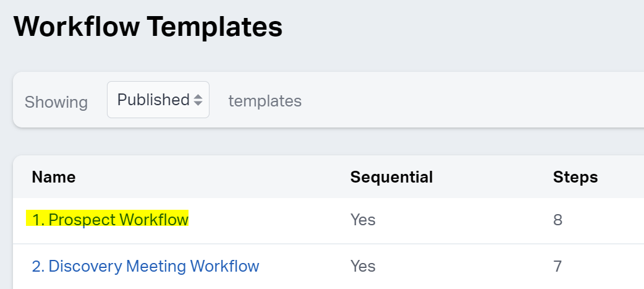Click Yes in the Discovery Meeting Workflow row
644x289 pixels.
[363, 266]
